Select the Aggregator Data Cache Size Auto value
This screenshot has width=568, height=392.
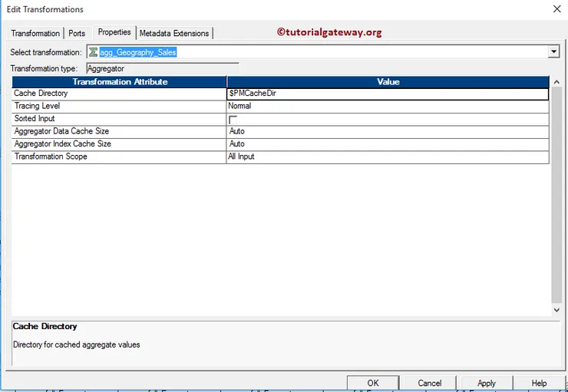point(388,132)
